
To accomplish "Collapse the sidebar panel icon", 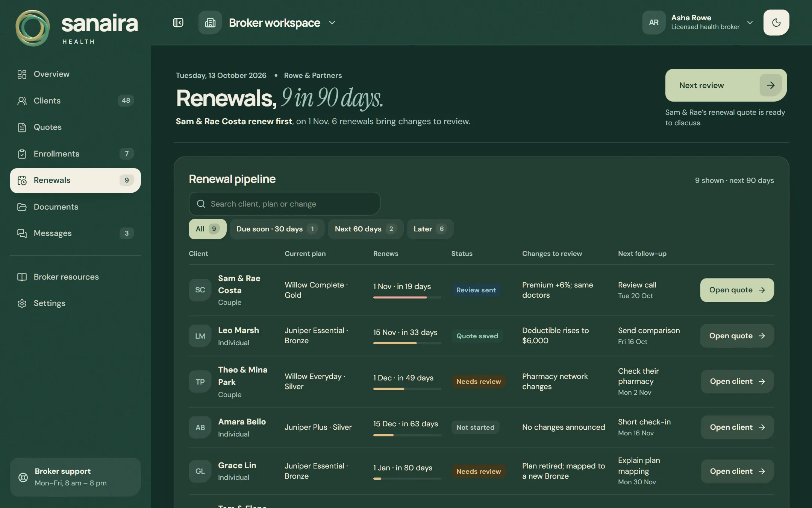I will point(178,23).
